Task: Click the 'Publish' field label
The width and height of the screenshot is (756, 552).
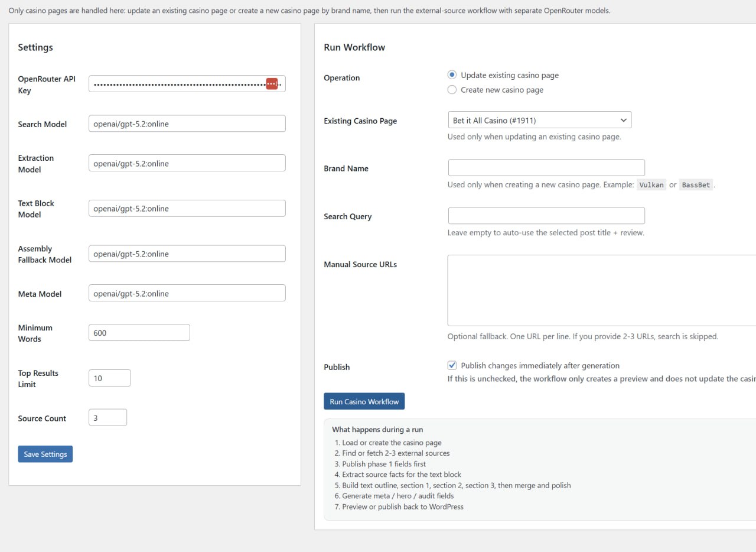Action: (x=337, y=367)
